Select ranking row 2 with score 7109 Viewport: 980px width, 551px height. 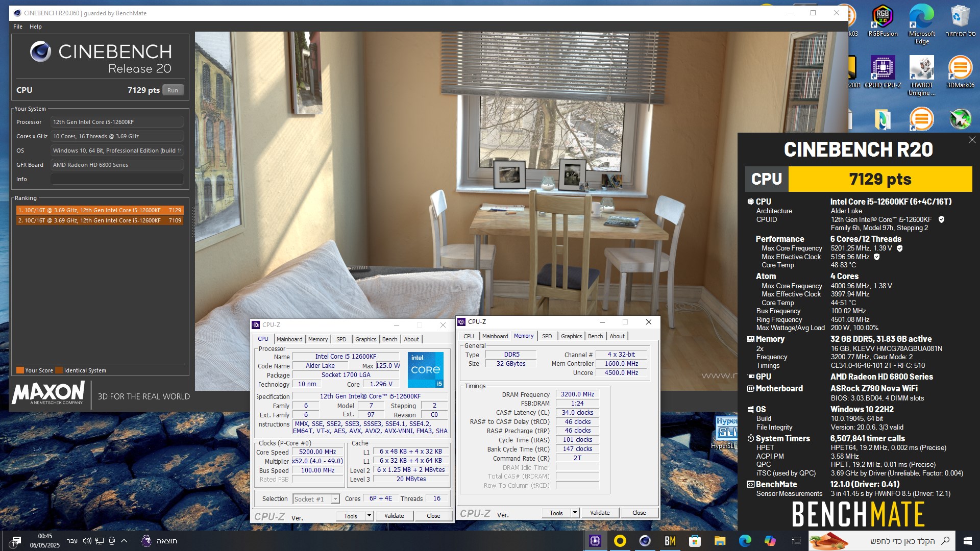click(100, 220)
